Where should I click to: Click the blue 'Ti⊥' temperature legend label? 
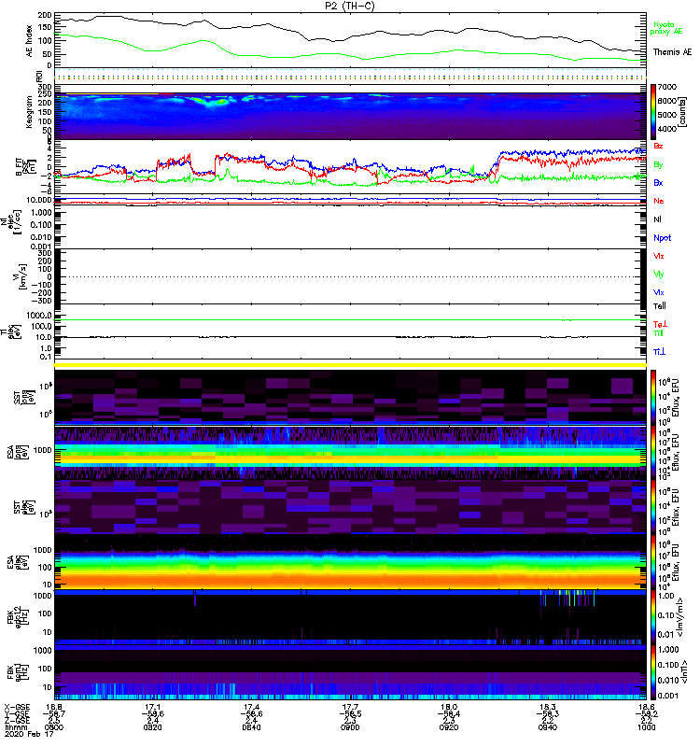659,352
